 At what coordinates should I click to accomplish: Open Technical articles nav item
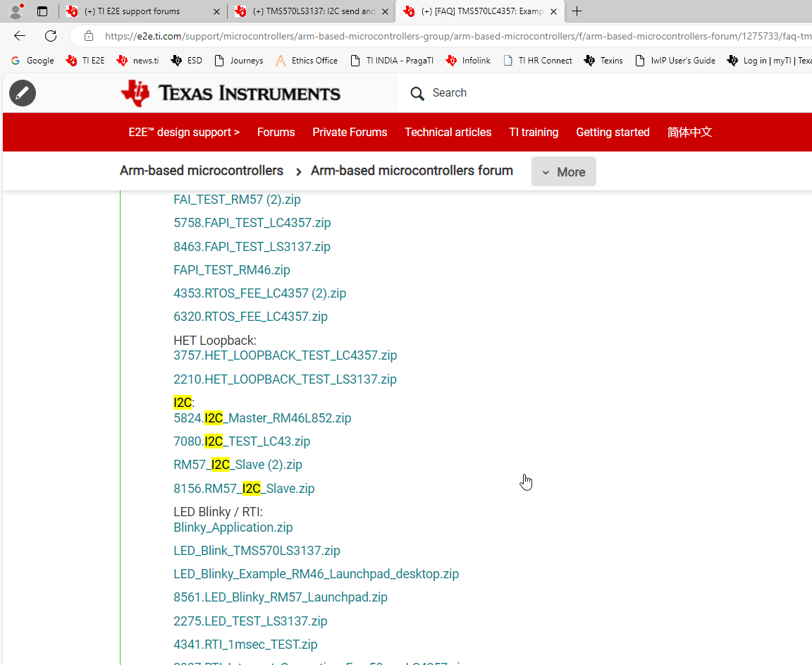448,132
